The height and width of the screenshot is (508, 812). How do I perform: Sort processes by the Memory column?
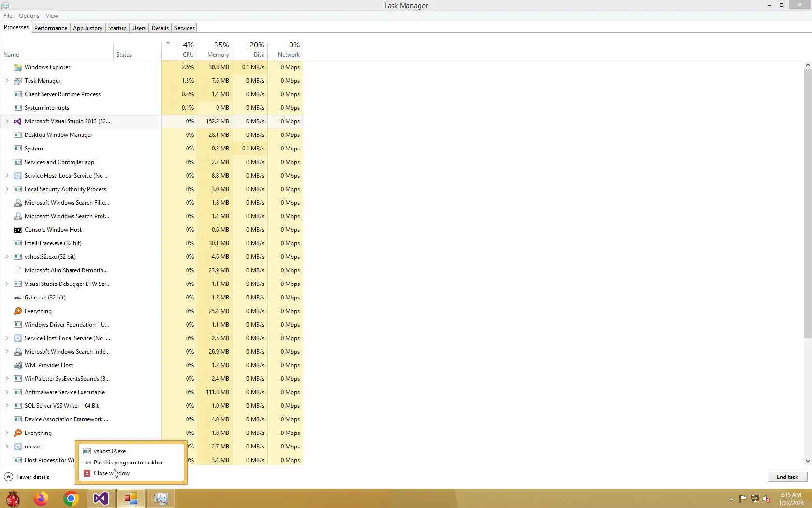point(215,49)
